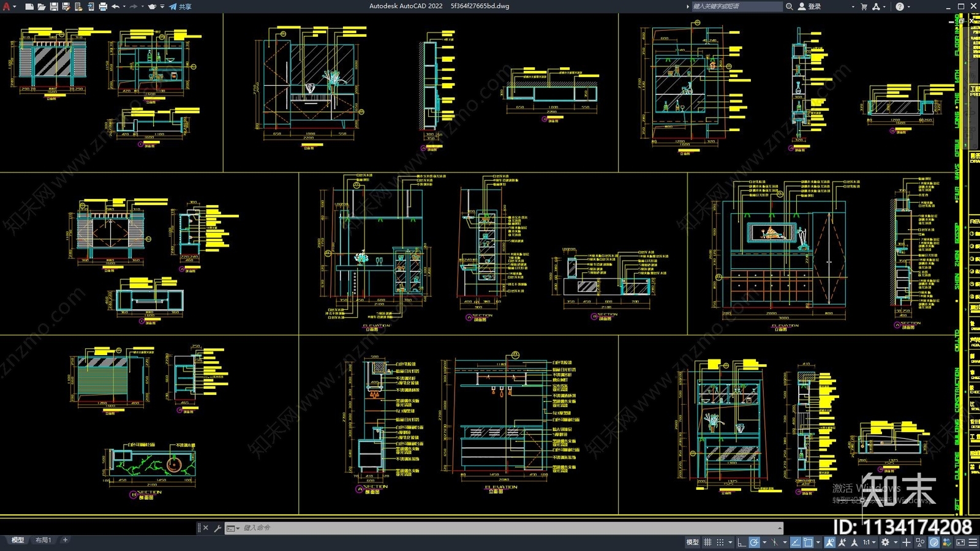Switch to the 模型 (Model) tab

tap(18, 540)
